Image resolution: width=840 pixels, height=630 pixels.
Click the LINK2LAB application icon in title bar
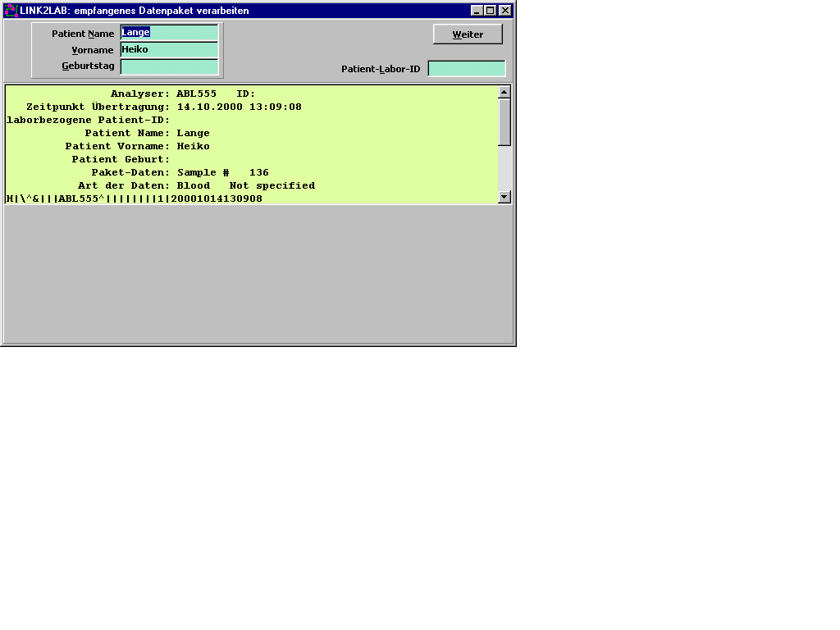pos(11,11)
